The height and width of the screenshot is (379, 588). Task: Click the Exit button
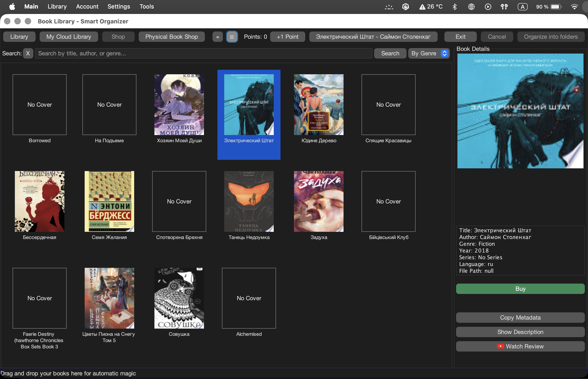460,37
